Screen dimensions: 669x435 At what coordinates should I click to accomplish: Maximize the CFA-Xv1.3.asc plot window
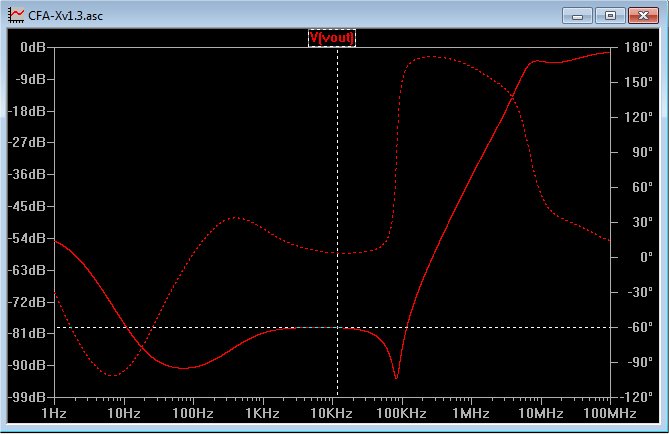[611, 16]
